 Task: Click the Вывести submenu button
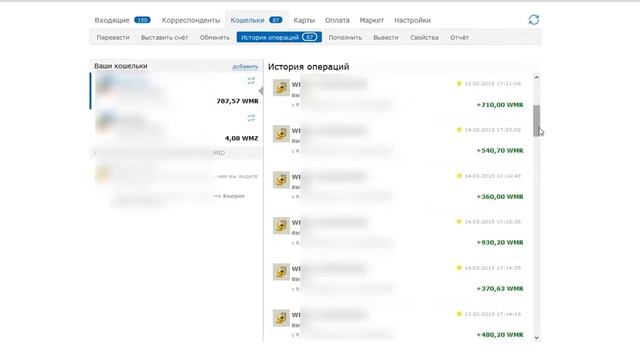(x=386, y=38)
